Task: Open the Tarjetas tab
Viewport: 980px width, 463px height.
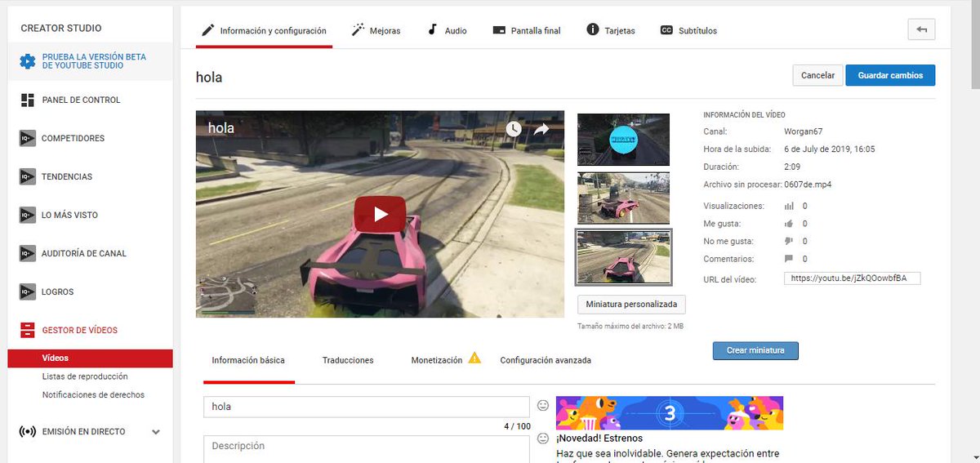Action: click(x=611, y=31)
